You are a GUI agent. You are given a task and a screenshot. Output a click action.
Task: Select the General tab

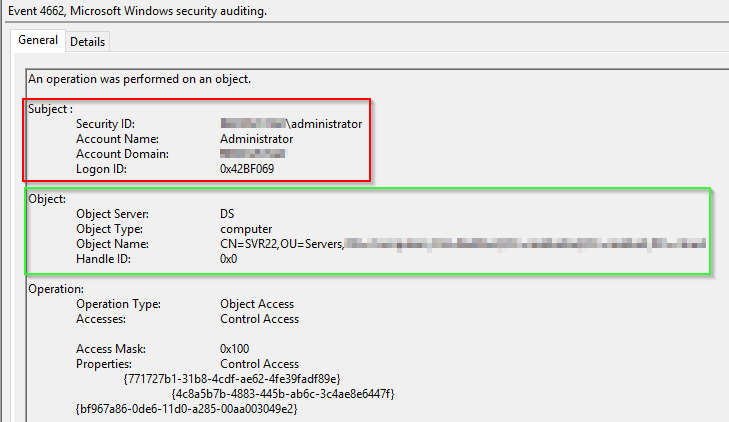(38, 41)
